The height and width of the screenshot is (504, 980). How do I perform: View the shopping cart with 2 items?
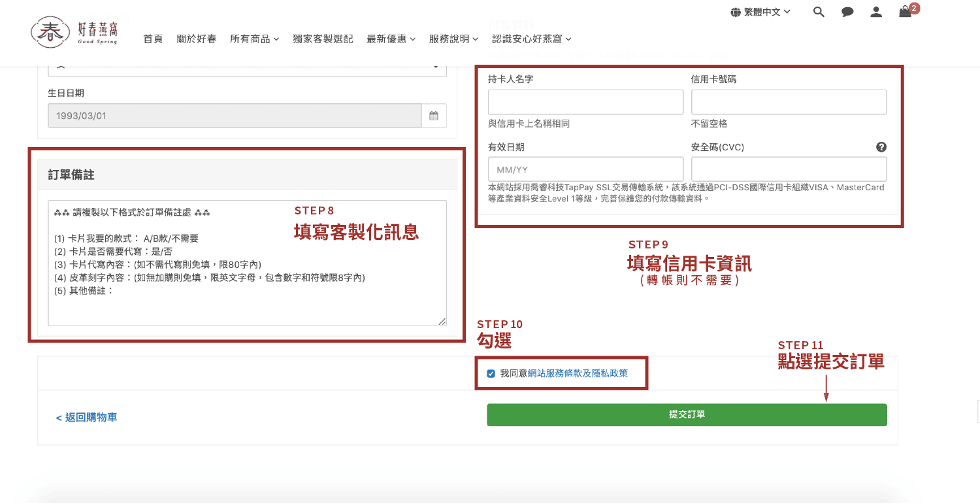point(905,12)
